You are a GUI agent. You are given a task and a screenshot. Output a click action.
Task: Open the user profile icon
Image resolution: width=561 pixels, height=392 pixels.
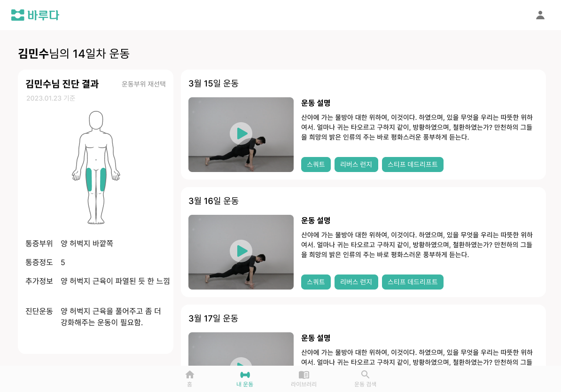(x=540, y=15)
